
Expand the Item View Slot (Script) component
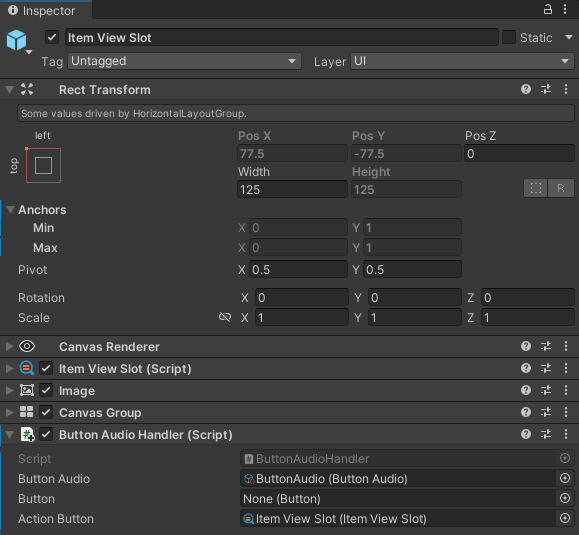(x=10, y=368)
